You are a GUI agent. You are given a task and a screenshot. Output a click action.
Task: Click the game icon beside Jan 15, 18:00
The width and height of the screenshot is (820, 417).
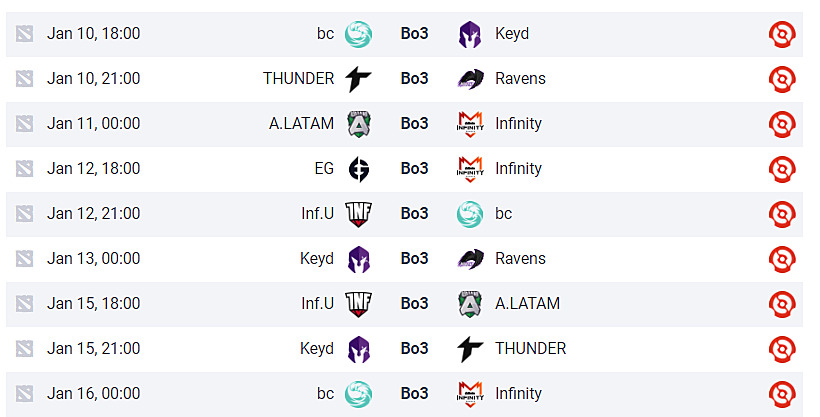(25, 304)
